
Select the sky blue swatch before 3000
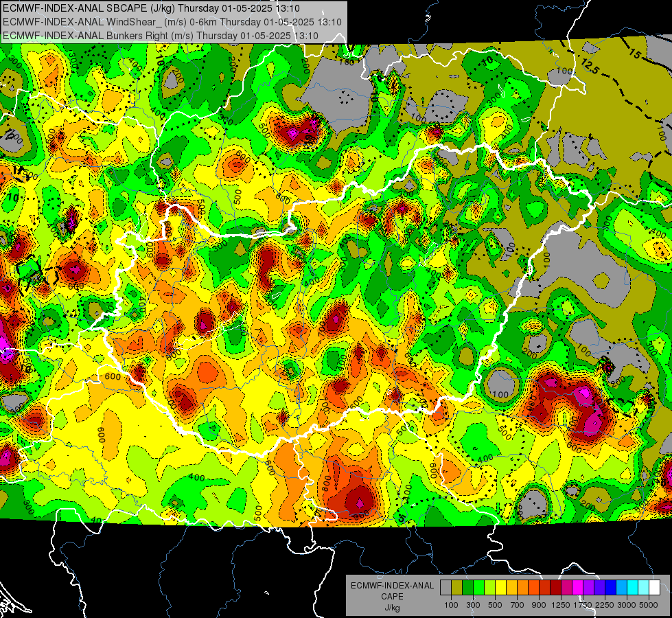[622, 587]
